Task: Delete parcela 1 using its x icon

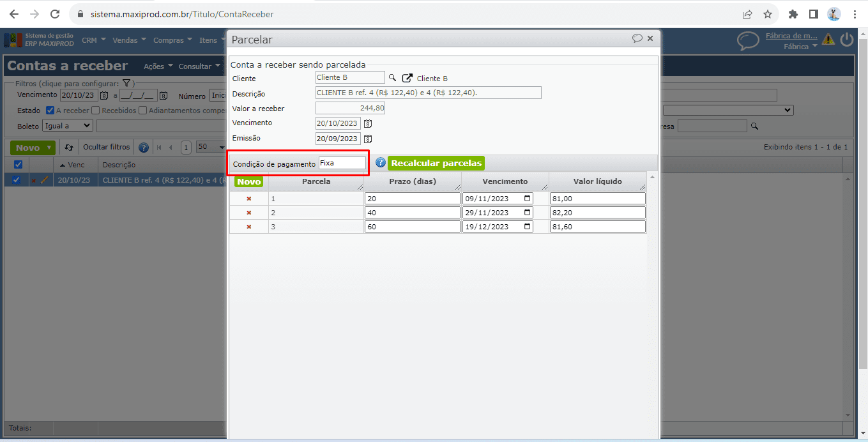Action: [x=248, y=199]
